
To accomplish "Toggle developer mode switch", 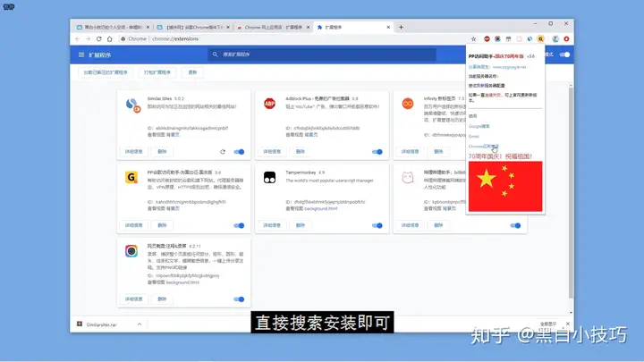I will (x=564, y=55).
